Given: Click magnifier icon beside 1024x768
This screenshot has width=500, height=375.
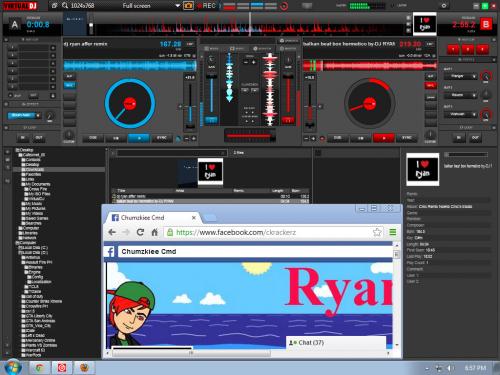Looking at the screenshot, I should pos(65,6).
